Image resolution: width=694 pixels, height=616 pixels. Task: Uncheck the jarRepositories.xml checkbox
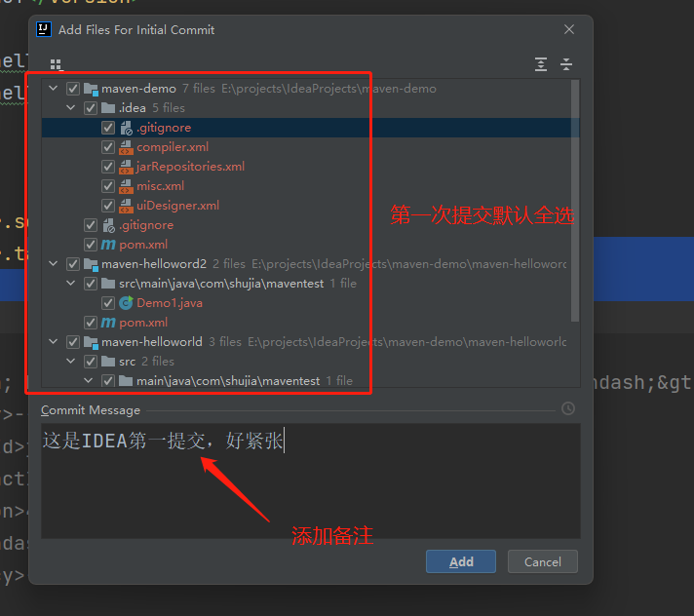[108, 167]
